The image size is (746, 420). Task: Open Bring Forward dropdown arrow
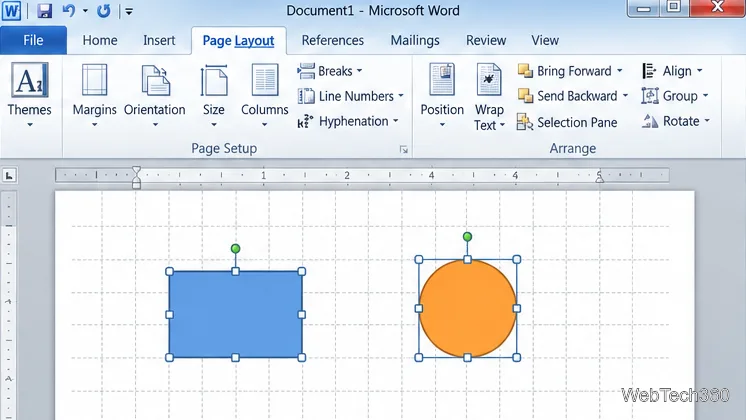tap(619, 71)
